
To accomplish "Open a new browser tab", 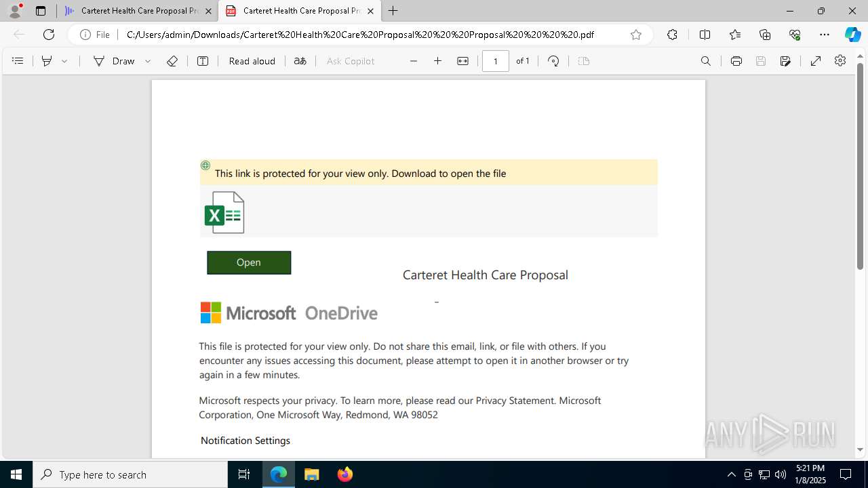I will (x=393, y=11).
